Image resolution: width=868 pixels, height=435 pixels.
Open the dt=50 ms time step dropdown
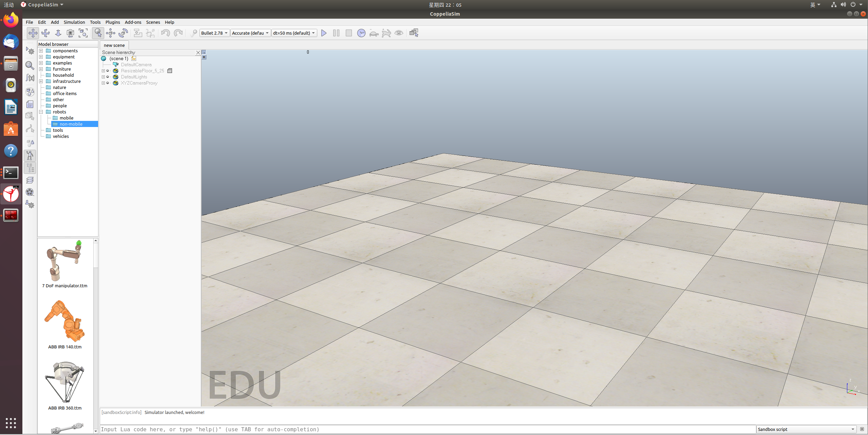click(294, 33)
